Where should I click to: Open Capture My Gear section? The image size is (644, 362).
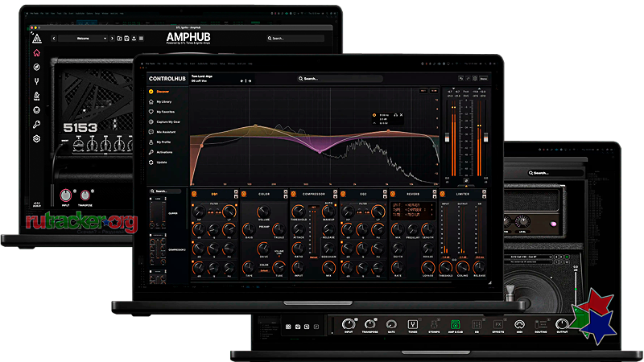(x=167, y=121)
